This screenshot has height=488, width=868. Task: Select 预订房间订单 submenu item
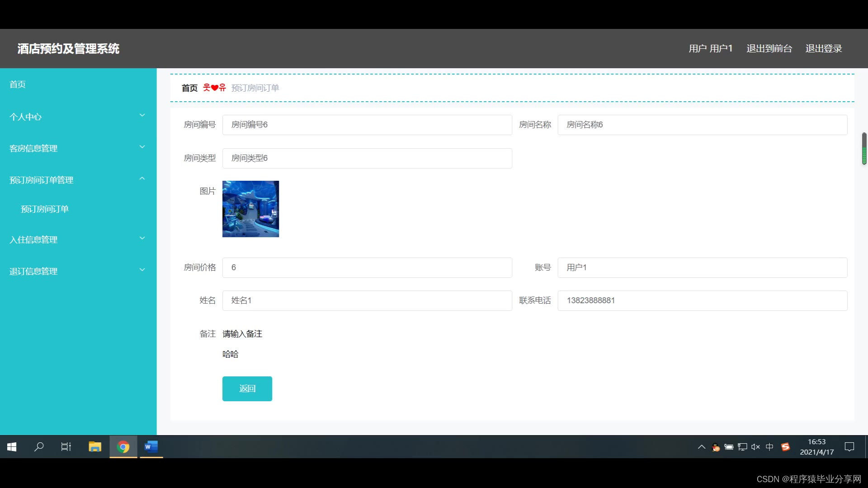point(45,209)
